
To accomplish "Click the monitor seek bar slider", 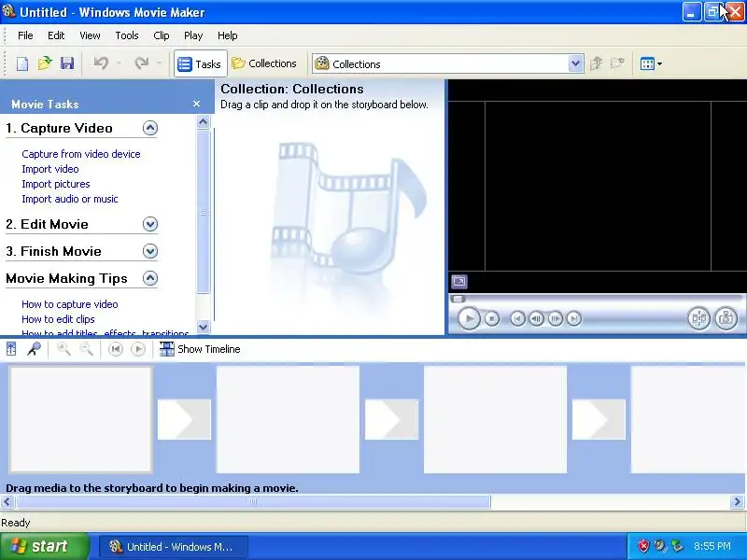I will (458, 299).
